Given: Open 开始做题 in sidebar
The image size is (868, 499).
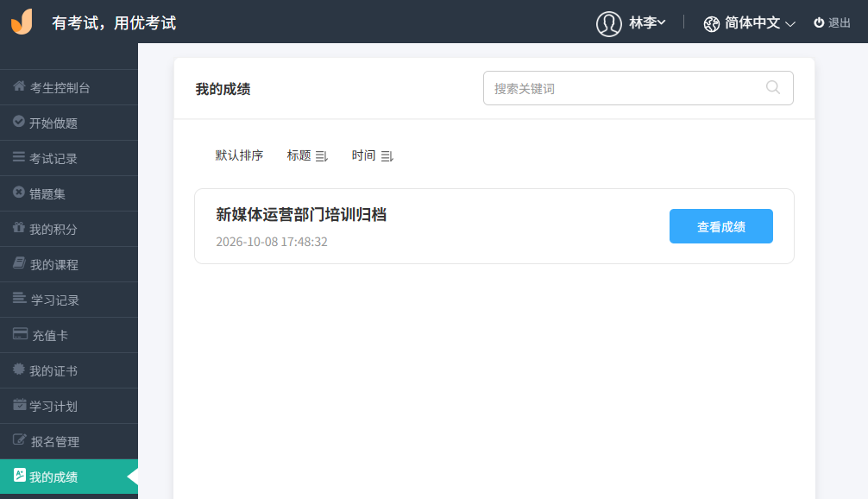Looking at the screenshot, I should point(69,123).
